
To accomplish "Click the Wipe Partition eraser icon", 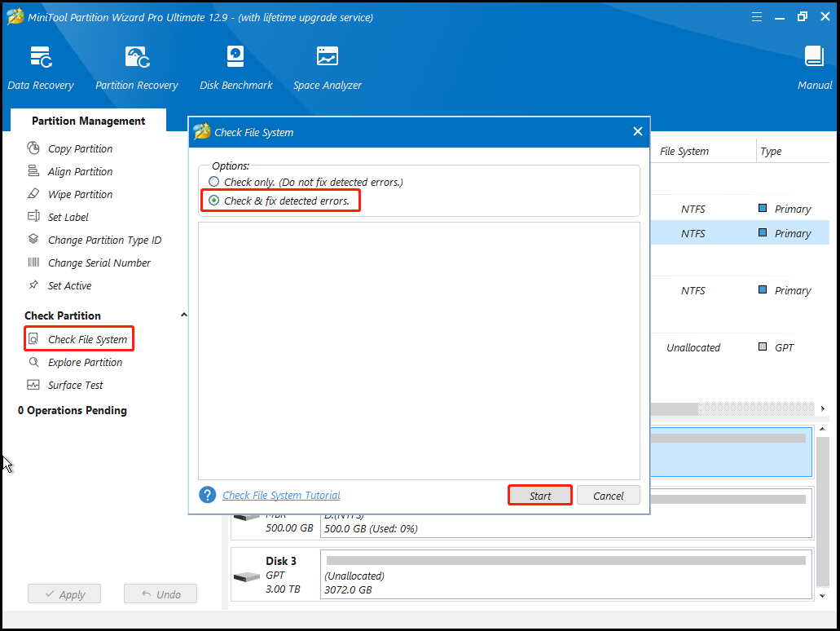I will point(33,193).
